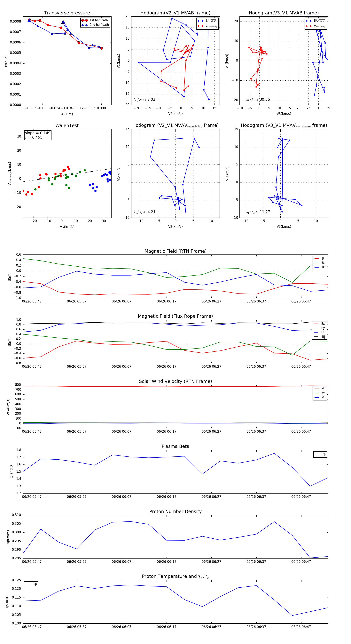Screen dimensions: 351x644
Task: Click B/√μ0ρ legend in V2_V1 MVAB hodogram
Action: pyautogui.click(x=207, y=21)
